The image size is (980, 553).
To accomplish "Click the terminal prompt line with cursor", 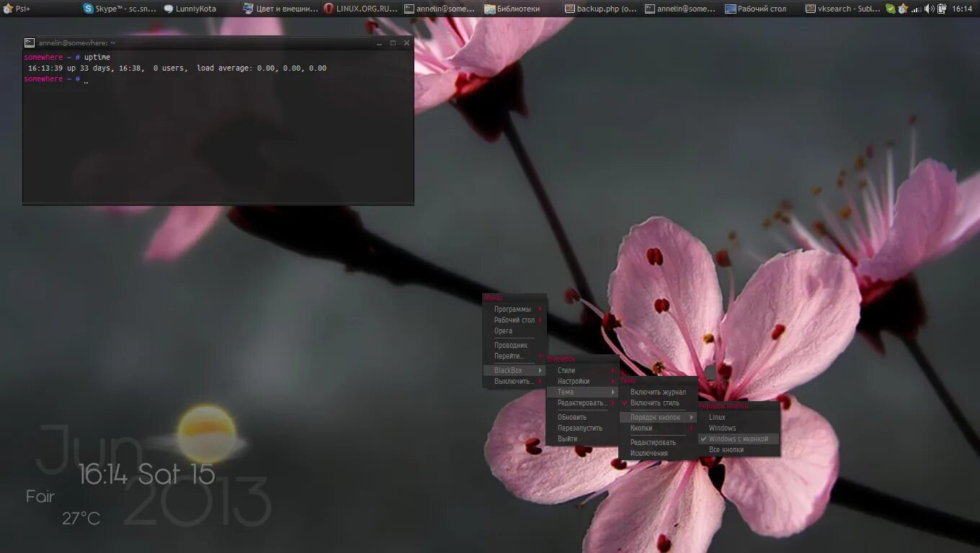I will (56, 79).
